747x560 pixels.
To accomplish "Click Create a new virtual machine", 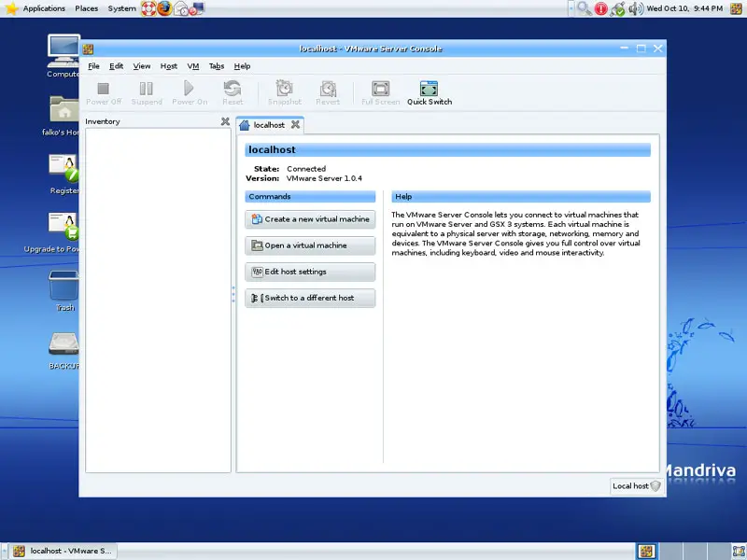I will (310, 219).
